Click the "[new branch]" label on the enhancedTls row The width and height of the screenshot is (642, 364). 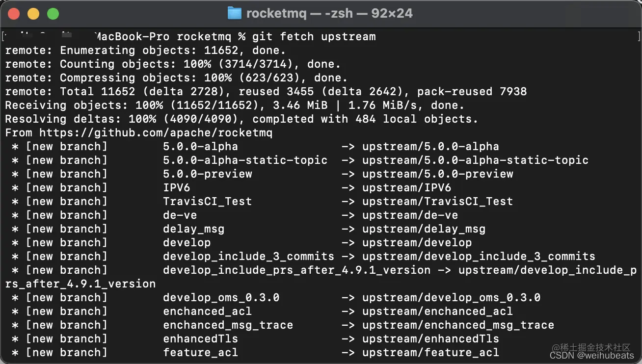click(66, 339)
